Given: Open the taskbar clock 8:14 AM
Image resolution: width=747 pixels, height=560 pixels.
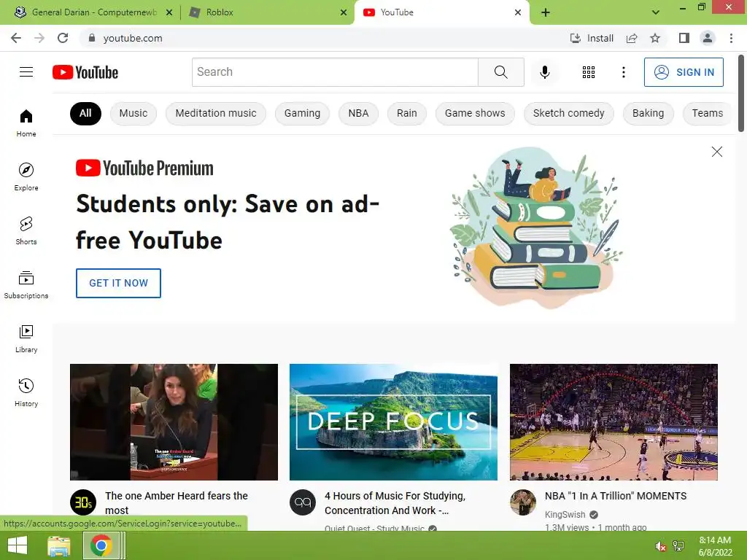Looking at the screenshot, I should (x=715, y=546).
